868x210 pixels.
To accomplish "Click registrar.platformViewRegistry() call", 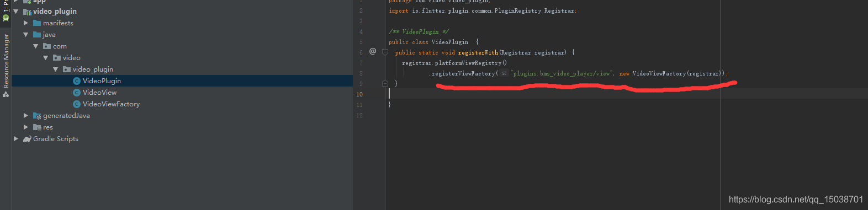I will coord(454,63).
